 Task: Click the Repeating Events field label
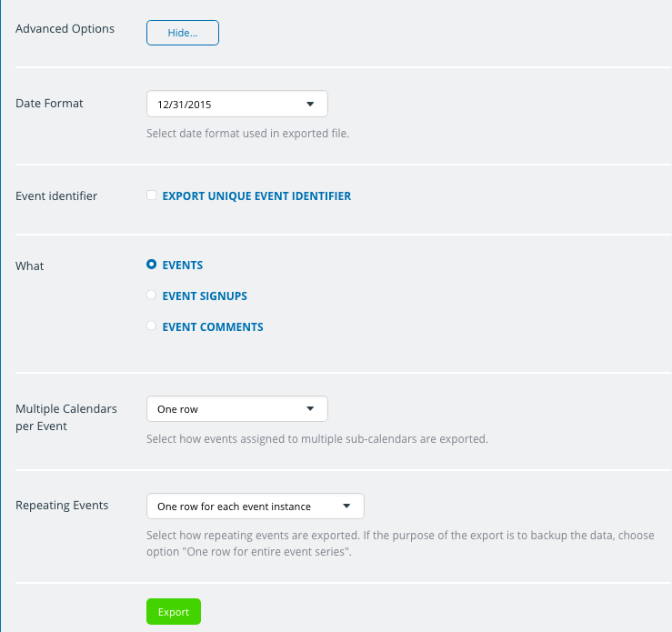click(62, 506)
